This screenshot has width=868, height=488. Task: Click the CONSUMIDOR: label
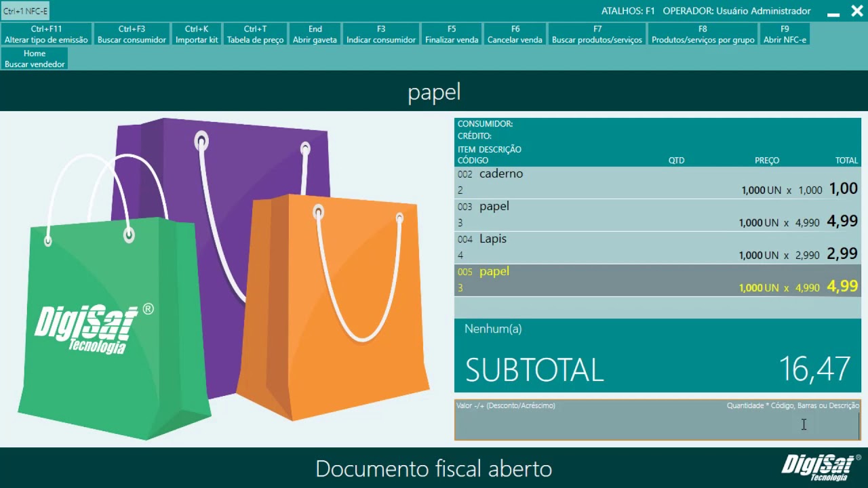click(485, 124)
